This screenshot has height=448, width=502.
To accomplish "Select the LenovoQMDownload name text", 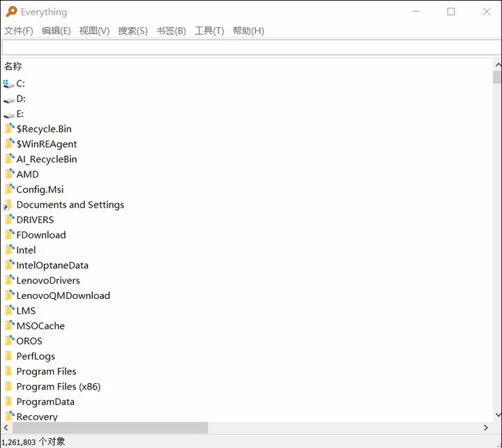I will pos(63,295).
